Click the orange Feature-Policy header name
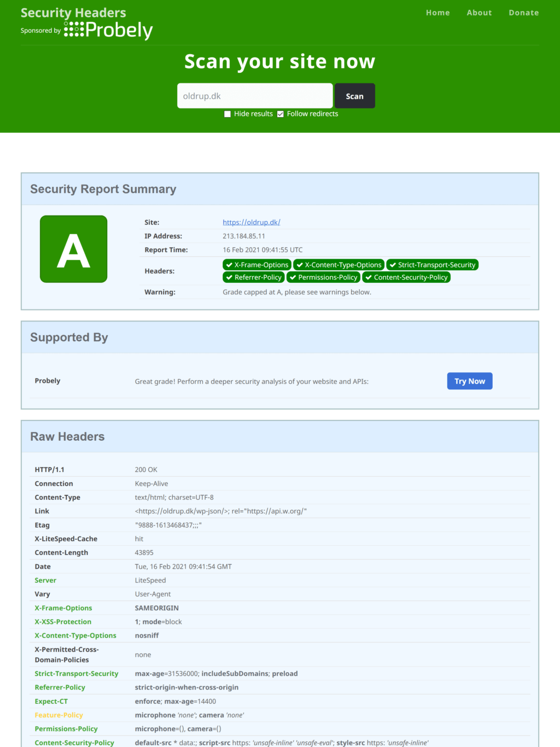 pyautogui.click(x=59, y=715)
